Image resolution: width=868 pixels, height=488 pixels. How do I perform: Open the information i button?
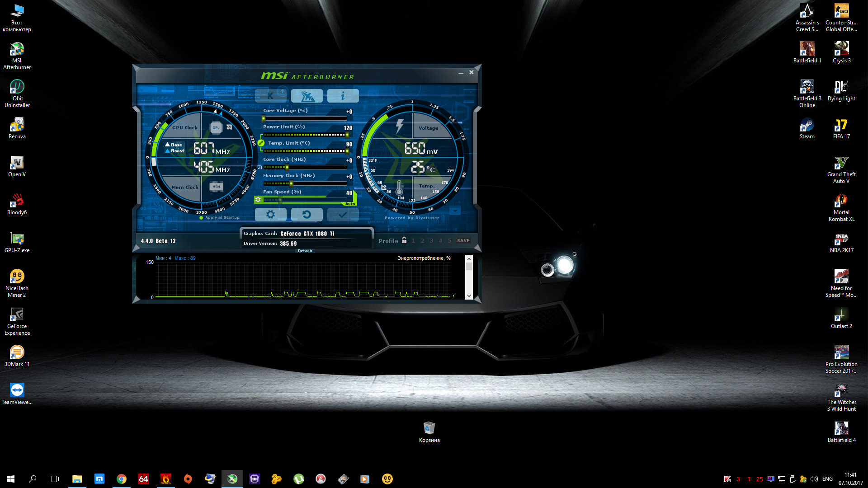click(343, 96)
